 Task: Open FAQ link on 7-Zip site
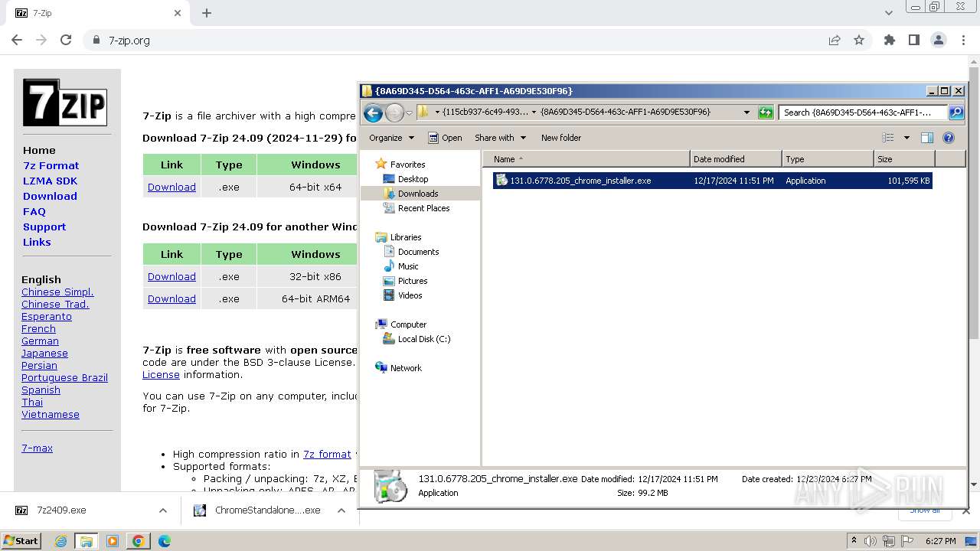pos(34,211)
